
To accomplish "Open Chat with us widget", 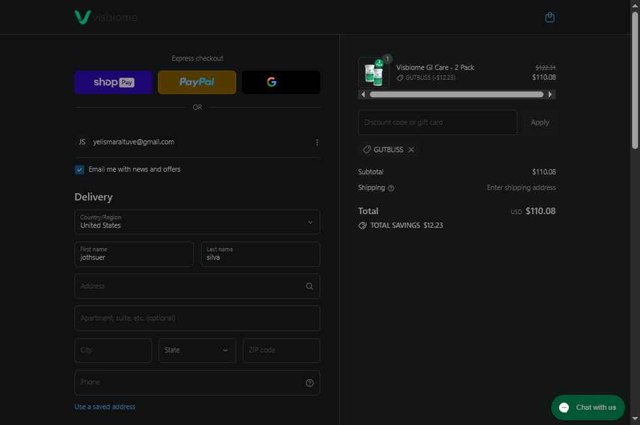I will click(x=587, y=407).
